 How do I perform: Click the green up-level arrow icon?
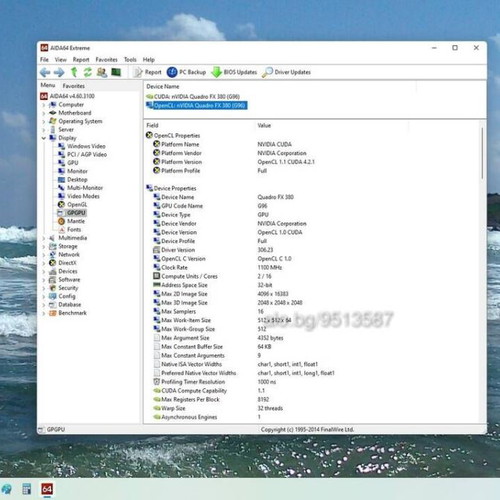pos(74,72)
